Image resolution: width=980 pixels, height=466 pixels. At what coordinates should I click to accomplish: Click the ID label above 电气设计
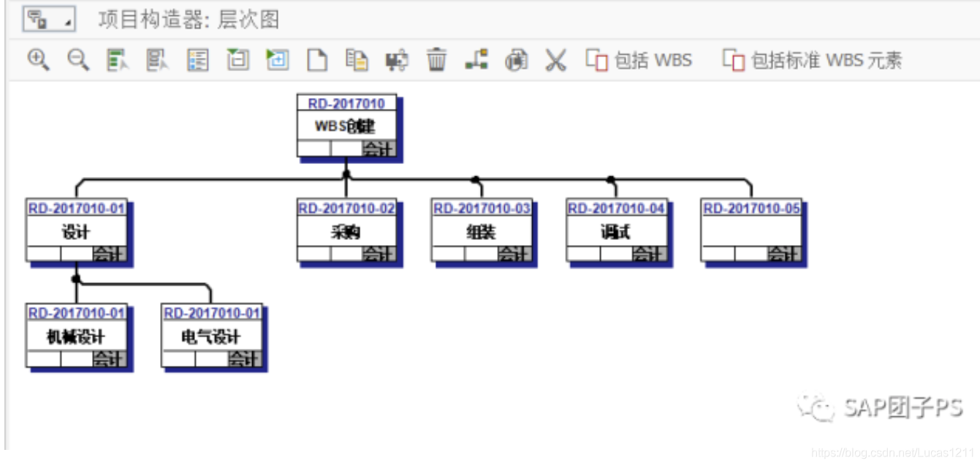(211, 313)
